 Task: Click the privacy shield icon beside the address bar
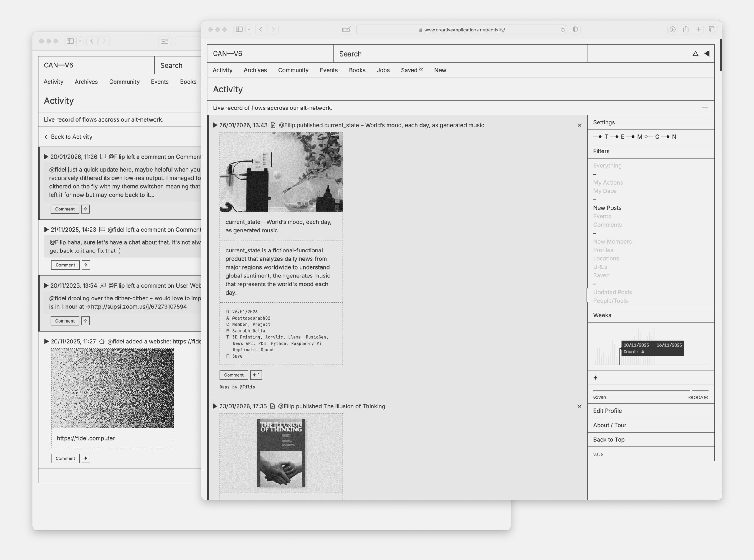click(x=575, y=29)
